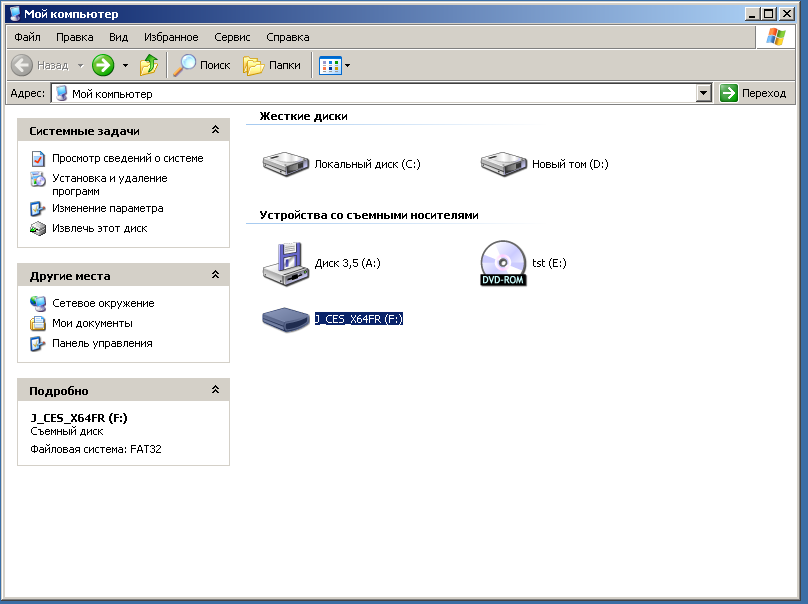This screenshot has width=808, height=604.
Task: Click the Жесткие диски group header
Action: pos(304,116)
